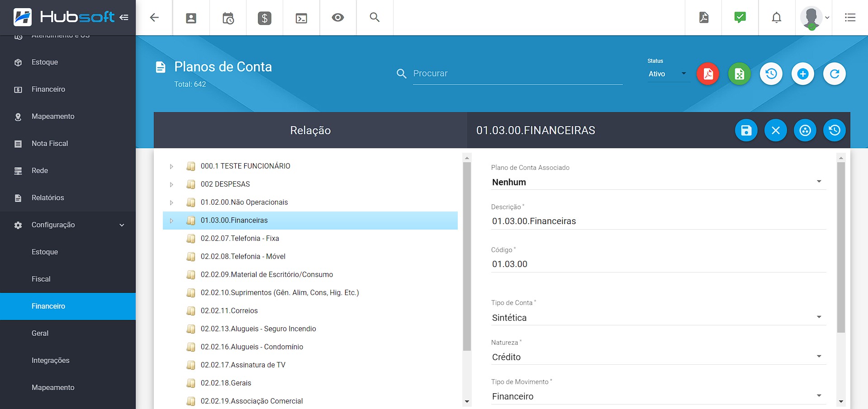Open the PDF document icon in top bar
This screenshot has height=409, width=868.
point(704,18)
